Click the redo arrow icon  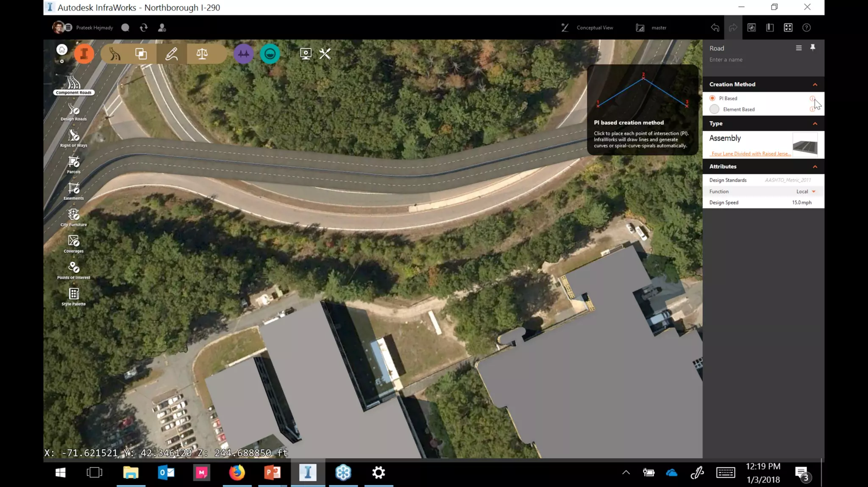[733, 28]
